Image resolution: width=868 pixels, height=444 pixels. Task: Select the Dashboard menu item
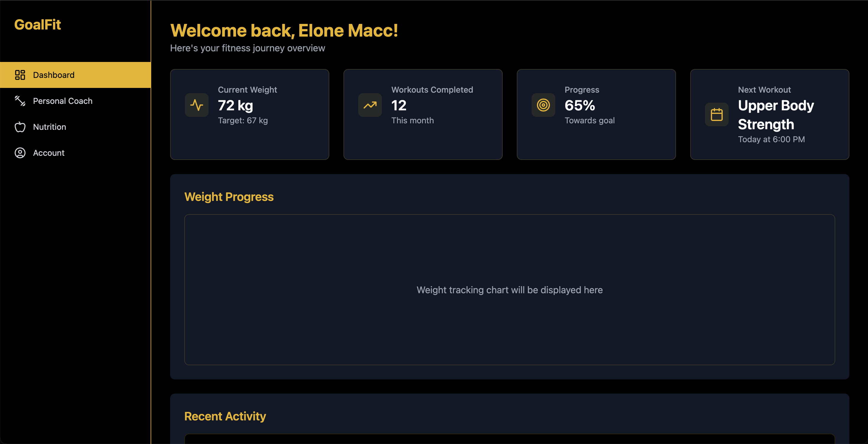pos(76,75)
